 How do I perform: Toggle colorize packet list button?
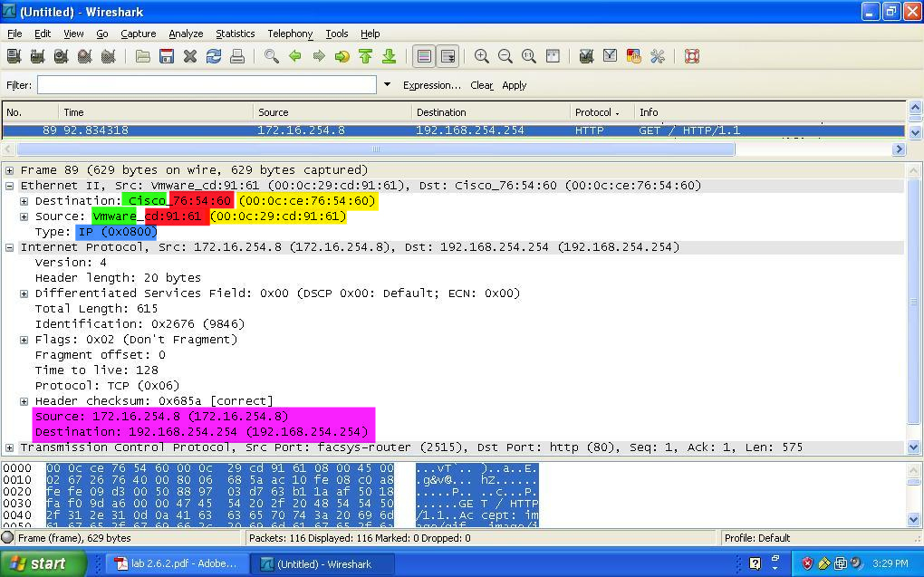(x=424, y=56)
